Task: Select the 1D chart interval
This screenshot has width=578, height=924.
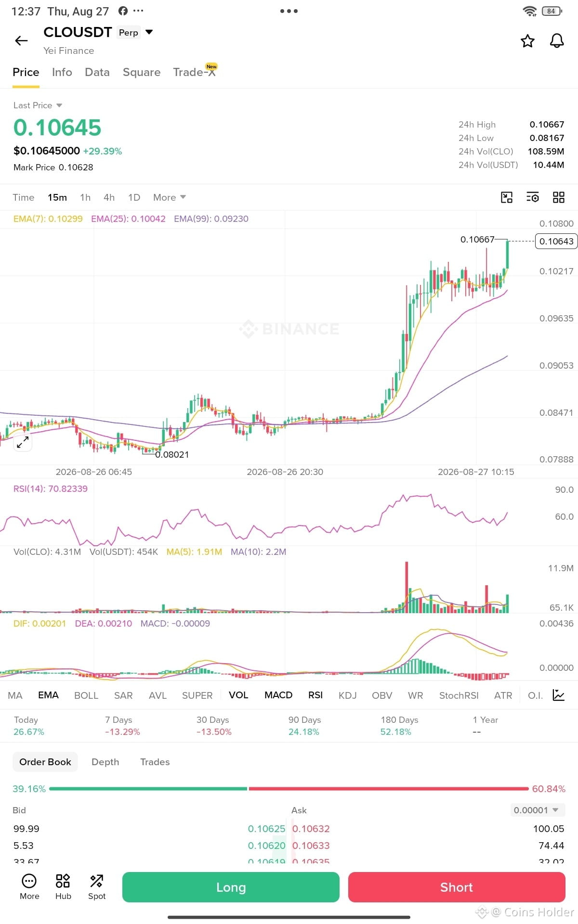Action: coord(134,197)
